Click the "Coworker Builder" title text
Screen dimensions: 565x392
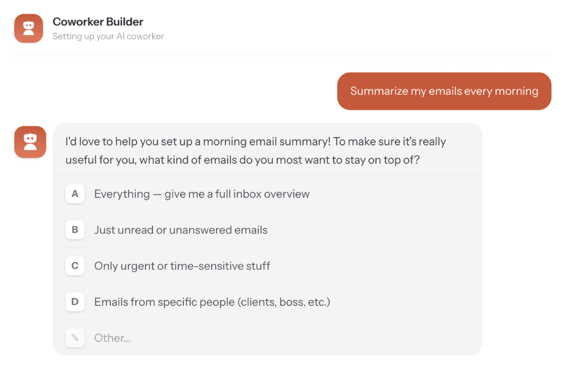click(98, 22)
